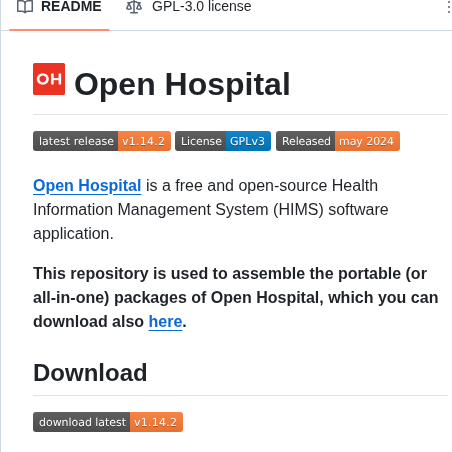The height and width of the screenshot is (452, 452).
Task: Click the bold text 'This repository is used to assemble'
Action: [169, 274]
